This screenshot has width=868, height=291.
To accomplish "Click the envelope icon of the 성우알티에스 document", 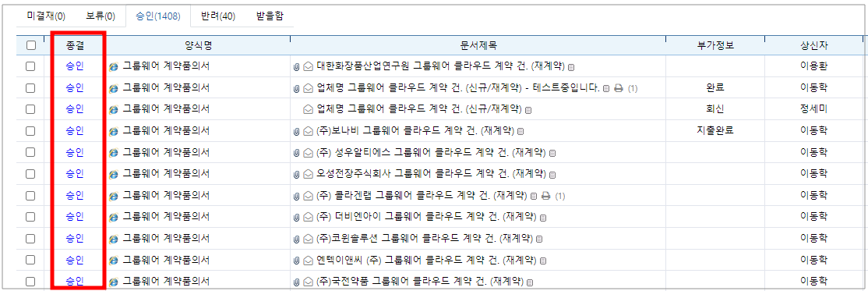I will [x=308, y=152].
